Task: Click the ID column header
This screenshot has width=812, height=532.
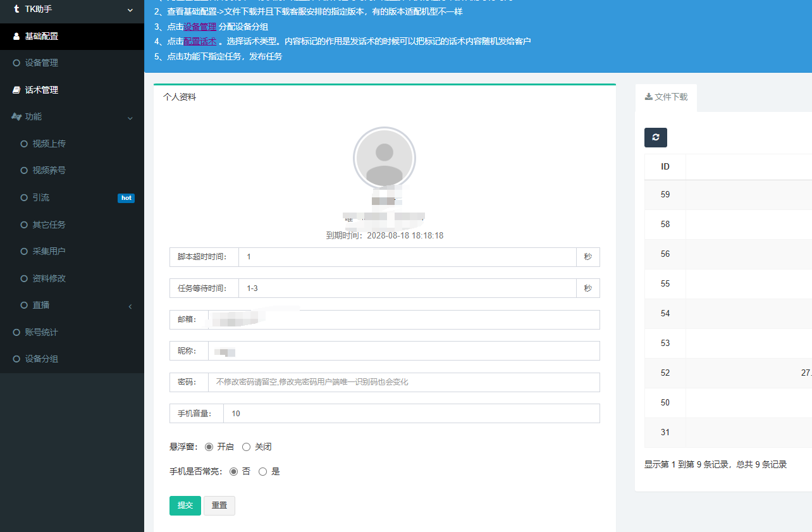Action: (665, 167)
